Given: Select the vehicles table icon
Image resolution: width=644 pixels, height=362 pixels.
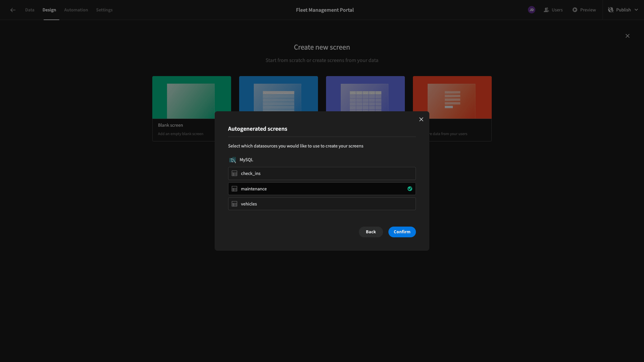Looking at the screenshot, I should point(234,204).
